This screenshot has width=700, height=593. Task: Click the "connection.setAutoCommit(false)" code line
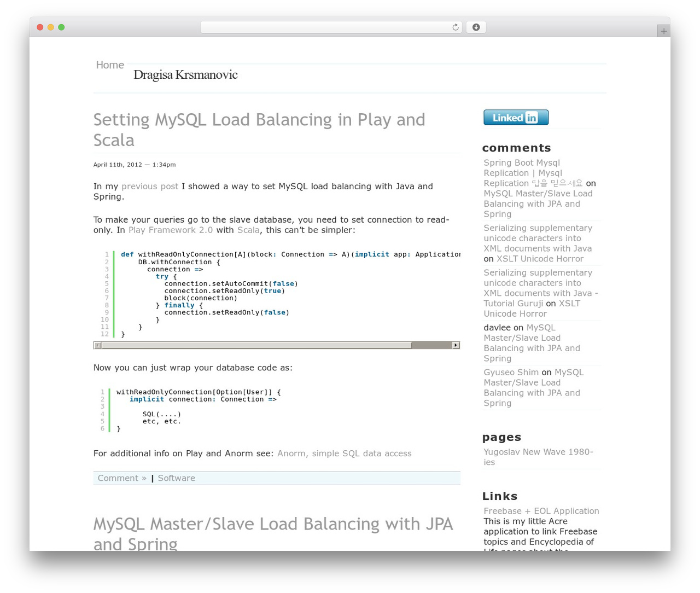point(231,283)
